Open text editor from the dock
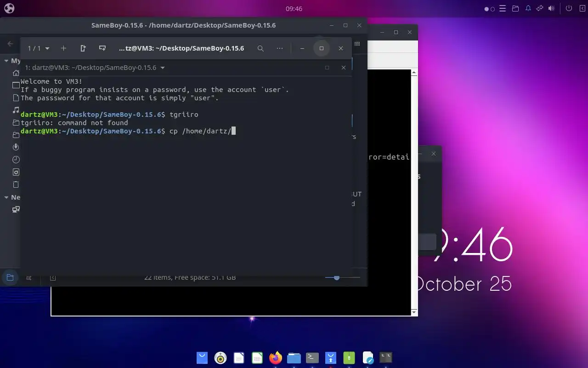Screen dimensions: 588x368 tap(368, 357)
